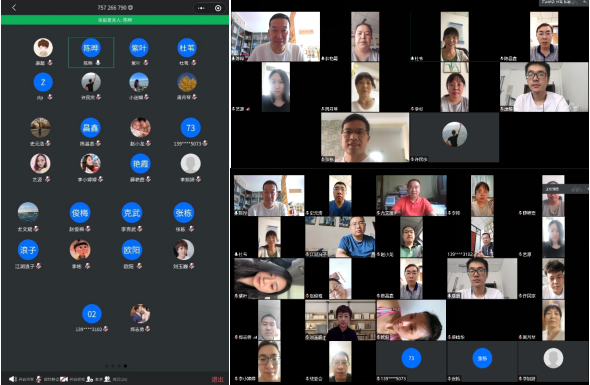Click the red exit button
Screen dimensions: 590x385
217,379
